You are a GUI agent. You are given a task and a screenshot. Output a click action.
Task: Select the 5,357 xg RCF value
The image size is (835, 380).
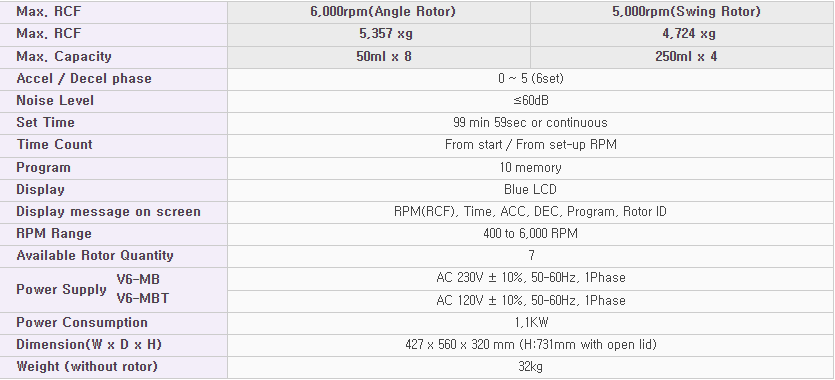coord(386,34)
